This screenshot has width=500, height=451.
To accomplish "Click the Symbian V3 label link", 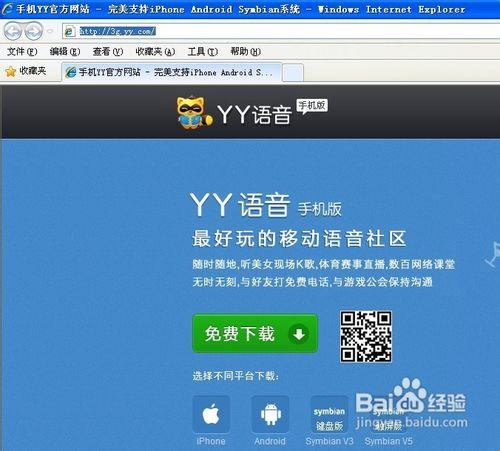I will pyautogui.click(x=329, y=441).
